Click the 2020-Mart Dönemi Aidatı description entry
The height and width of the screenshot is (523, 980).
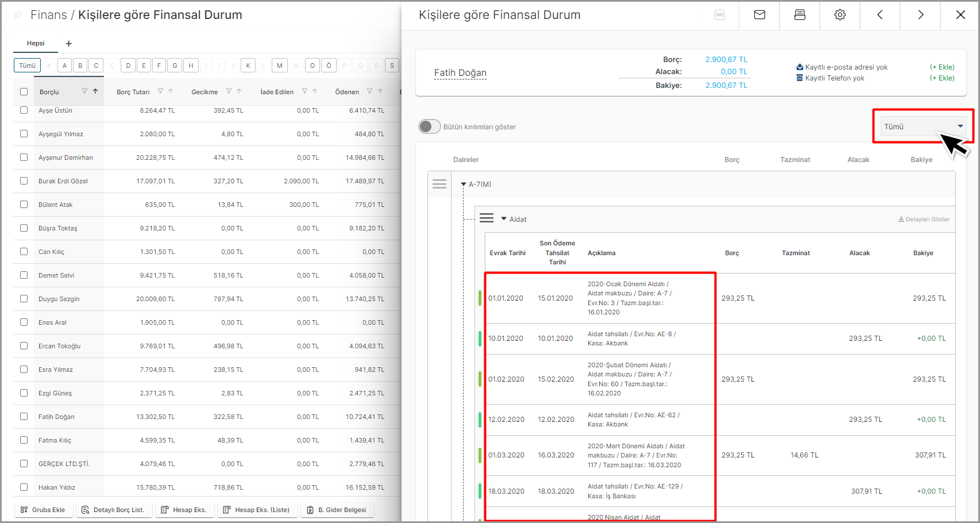pyautogui.click(x=636, y=455)
